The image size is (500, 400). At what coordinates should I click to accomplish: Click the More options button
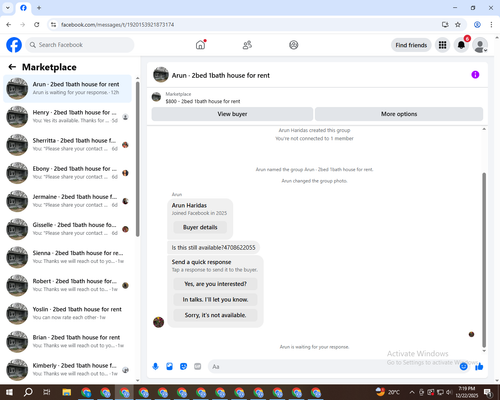point(399,114)
